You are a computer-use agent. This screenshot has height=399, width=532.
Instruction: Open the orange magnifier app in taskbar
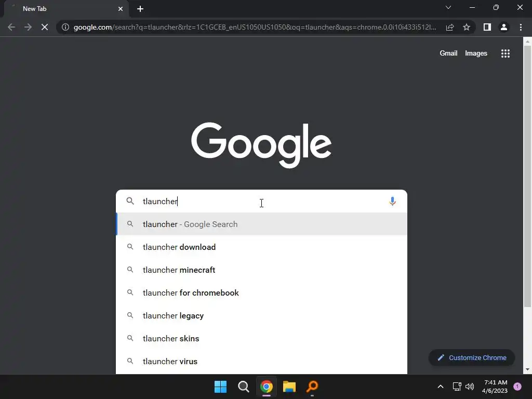click(312, 387)
